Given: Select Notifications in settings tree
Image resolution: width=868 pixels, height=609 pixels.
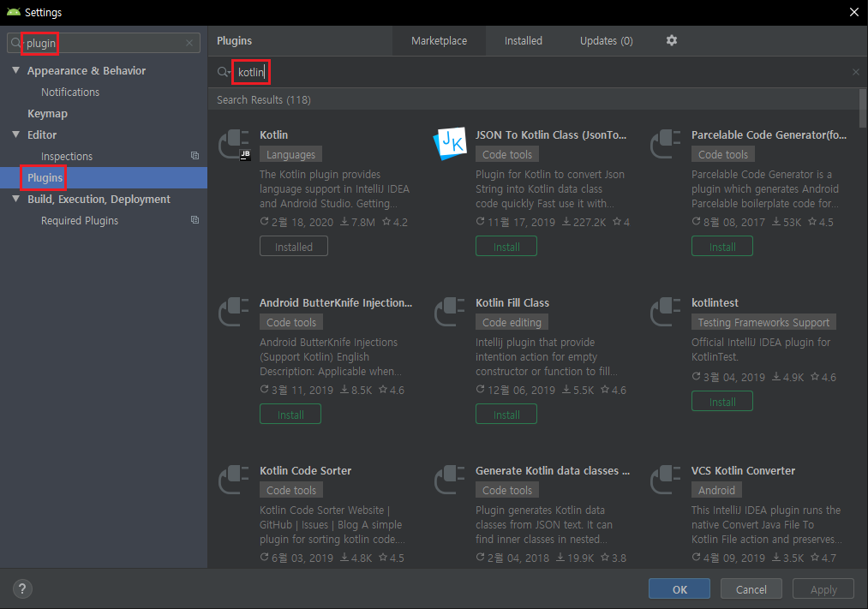Looking at the screenshot, I should 70,92.
